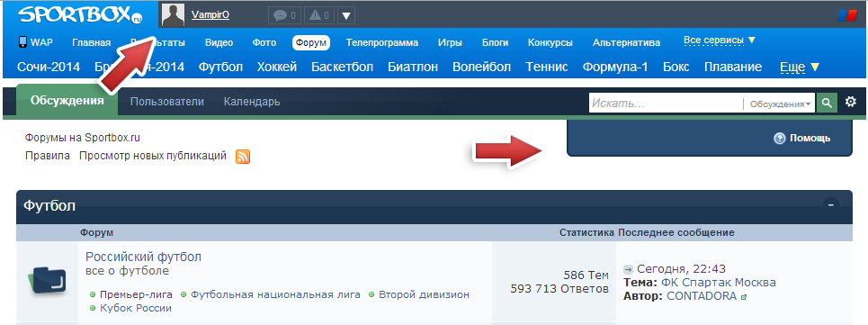The height and width of the screenshot is (325, 868).
Task: Click the 'Сегодня, 22:43' timestamp
Action: click(681, 269)
